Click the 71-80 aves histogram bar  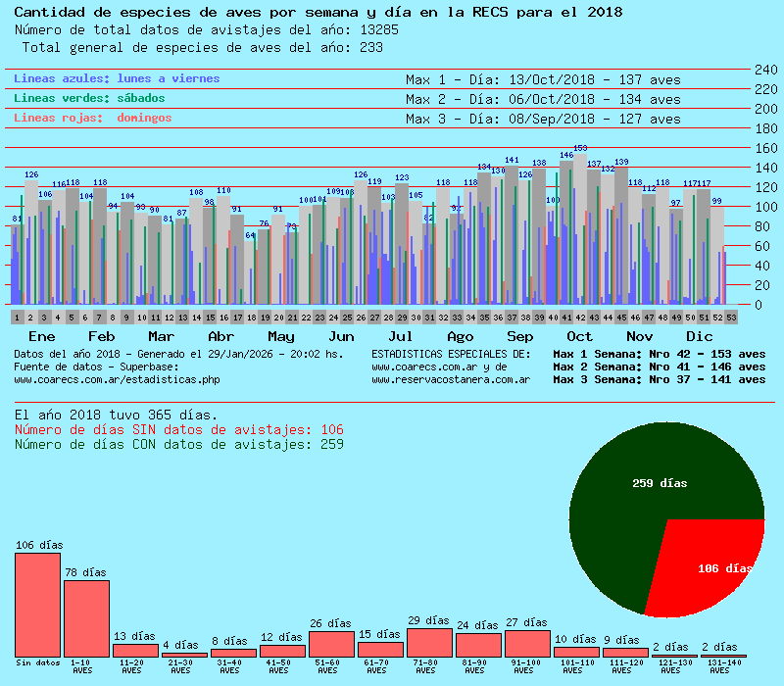click(x=429, y=642)
